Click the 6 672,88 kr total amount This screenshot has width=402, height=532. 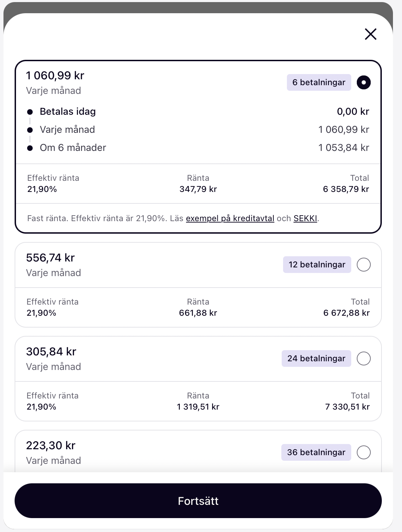coord(346,313)
